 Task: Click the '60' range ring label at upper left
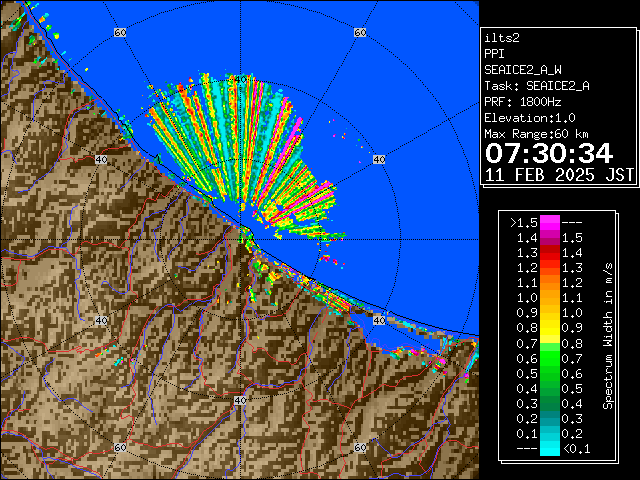(x=120, y=32)
